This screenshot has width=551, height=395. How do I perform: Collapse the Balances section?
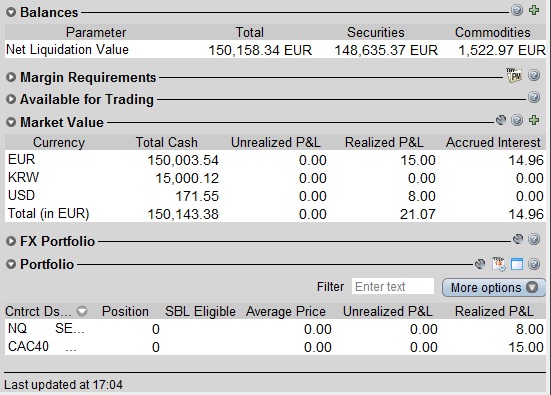click(x=11, y=12)
